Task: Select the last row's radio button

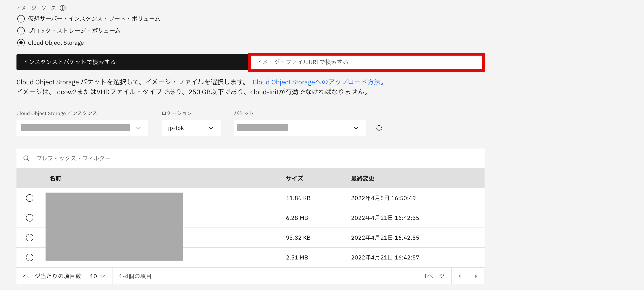Action: tap(30, 257)
